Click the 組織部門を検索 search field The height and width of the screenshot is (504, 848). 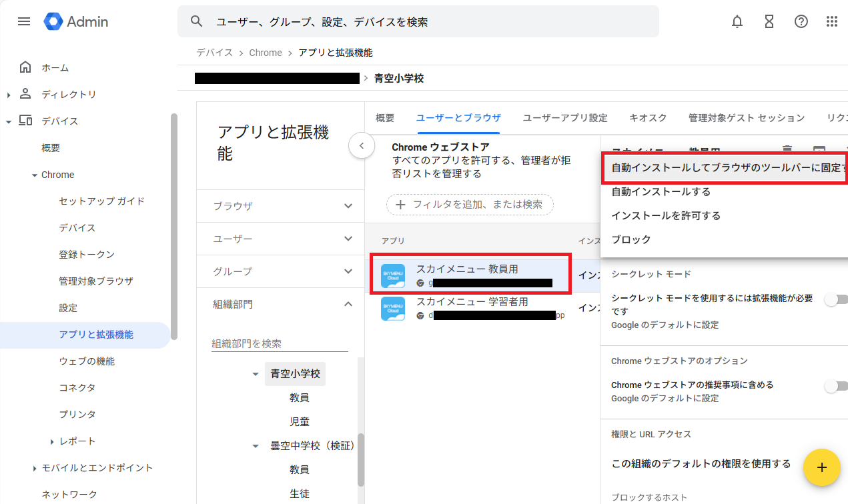point(280,343)
